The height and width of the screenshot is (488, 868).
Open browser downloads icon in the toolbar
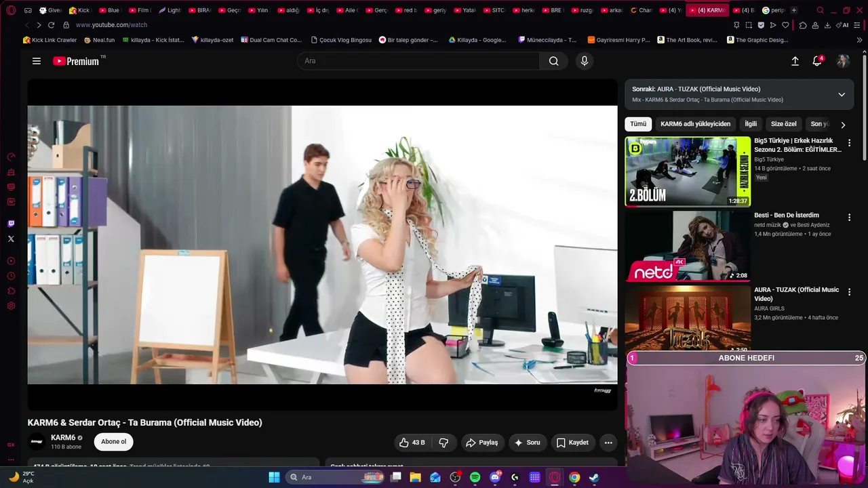[827, 25]
